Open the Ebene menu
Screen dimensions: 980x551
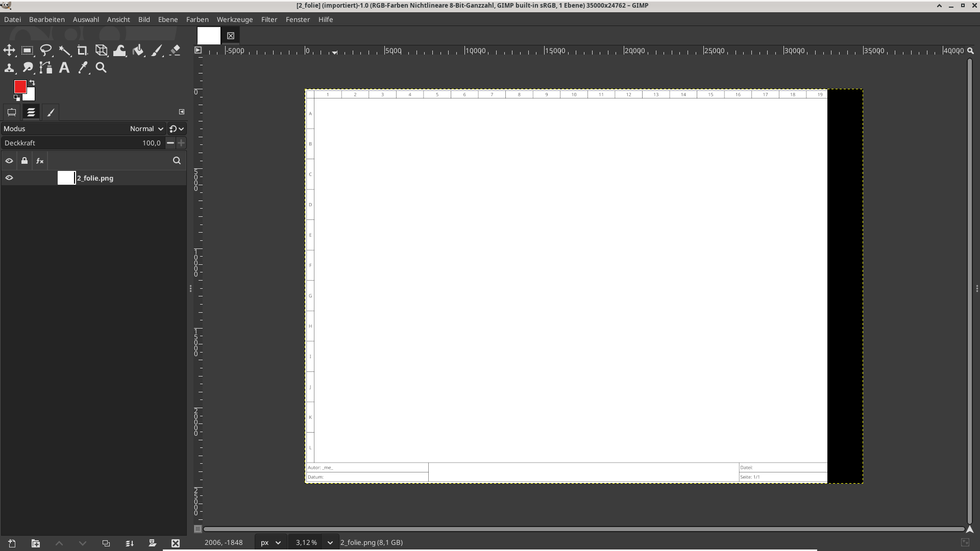tap(167, 19)
